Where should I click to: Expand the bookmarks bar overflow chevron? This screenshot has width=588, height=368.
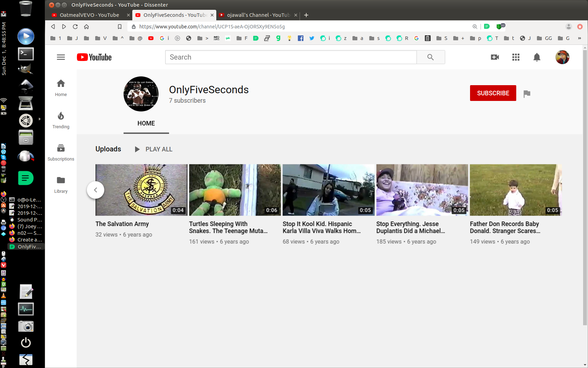point(579,38)
